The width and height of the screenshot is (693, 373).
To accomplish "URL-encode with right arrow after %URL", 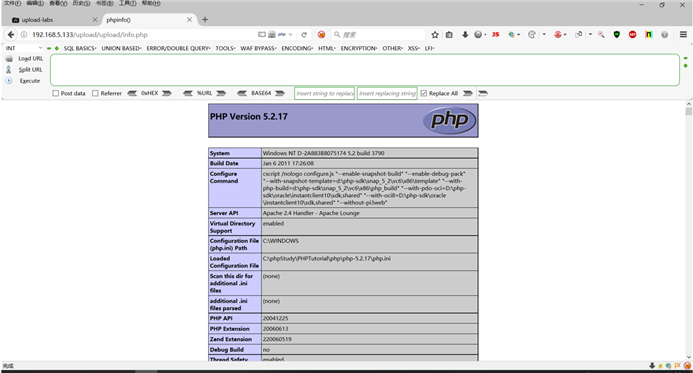I will pos(221,93).
